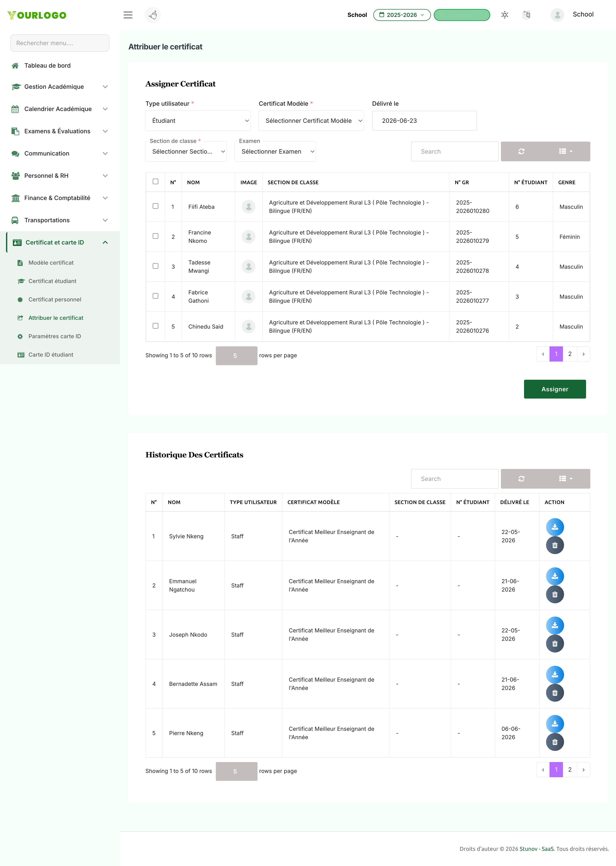Change rows per page in history table
This screenshot has width=616, height=866.
point(236,771)
